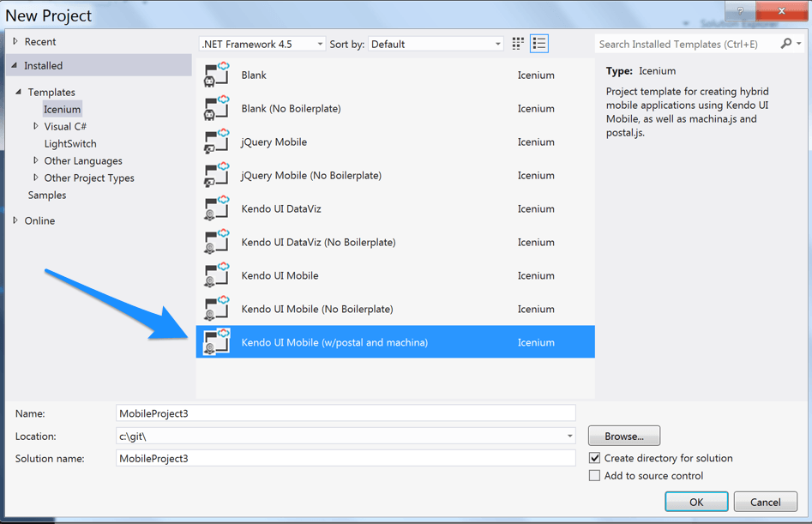The width and height of the screenshot is (812, 524).
Task: Click the jQuery Mobile (No Boilerplate) icon
Action: pyautogui.click(x=216, y=175)
